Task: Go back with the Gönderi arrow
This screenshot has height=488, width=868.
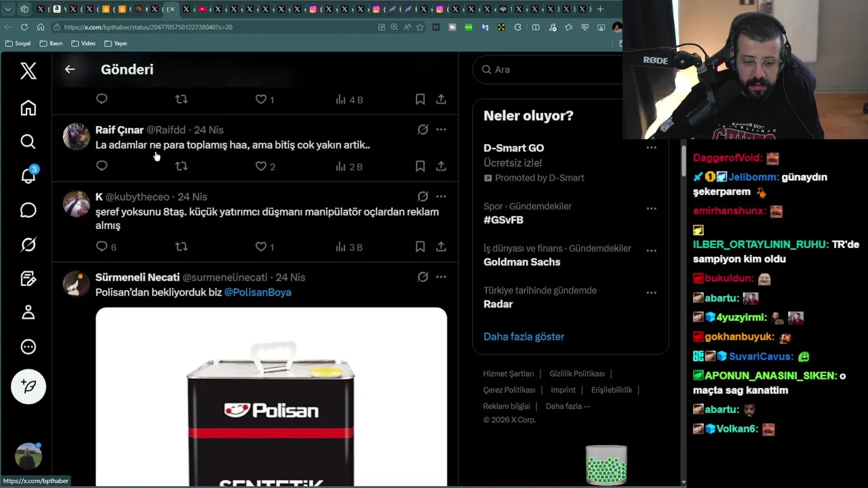Action: coord(70,69)
